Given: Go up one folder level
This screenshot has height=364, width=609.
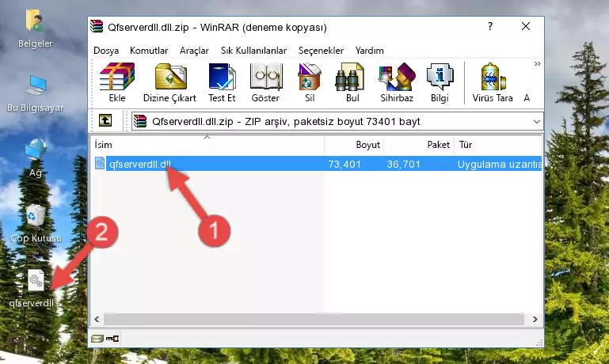Looking at the screenshot, I should (x=105, y=121).
